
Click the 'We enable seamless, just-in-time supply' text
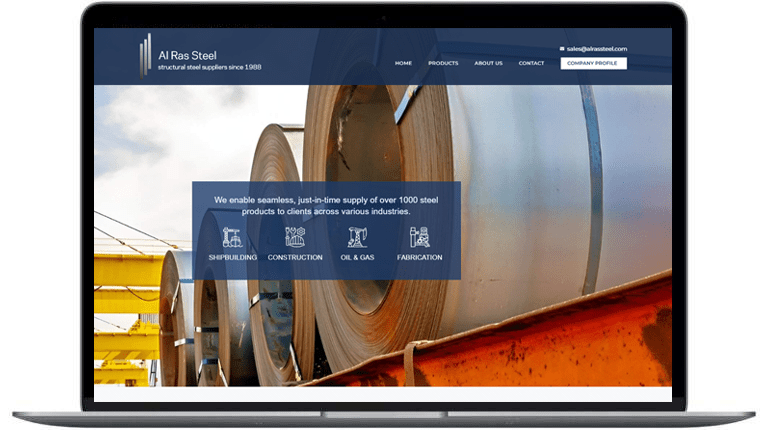[326, 206]
